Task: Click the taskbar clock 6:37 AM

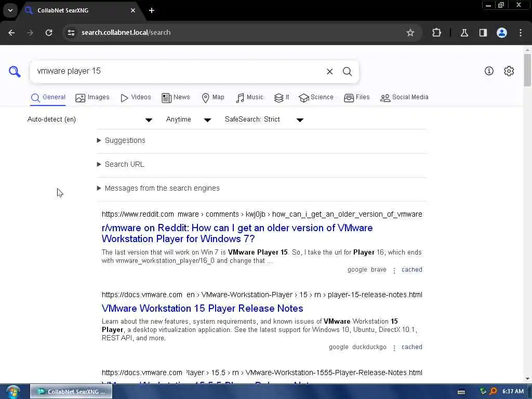Action: coord(513,391)
